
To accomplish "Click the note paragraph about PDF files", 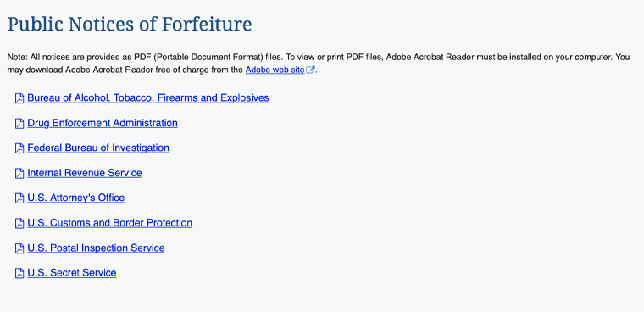I will (319, 64).
